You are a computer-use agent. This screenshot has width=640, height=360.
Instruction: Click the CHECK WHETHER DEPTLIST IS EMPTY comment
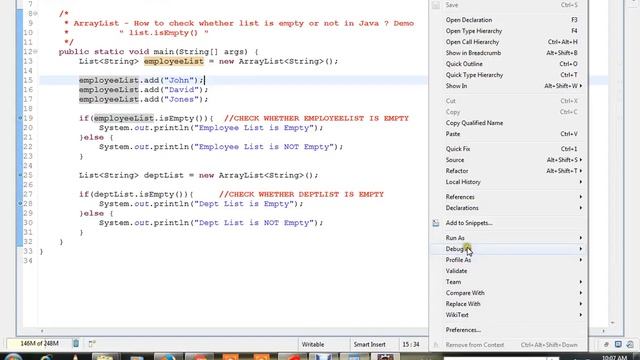click(301, 194)
